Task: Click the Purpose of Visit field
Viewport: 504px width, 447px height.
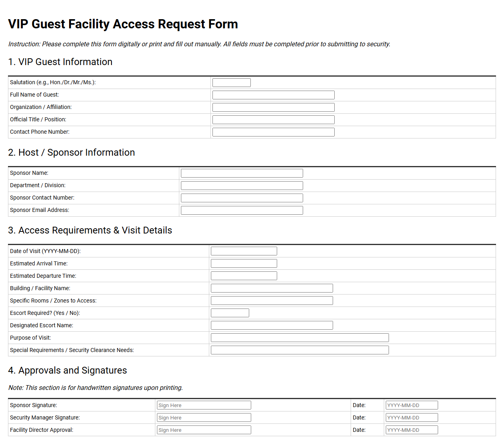Action: click(300, 338)
